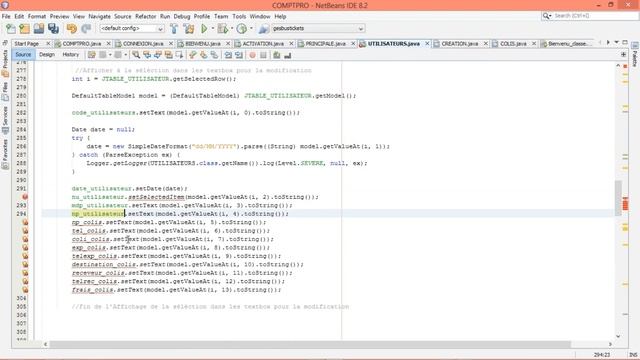This screenshot has height=360, width=640.
Task: Open the Services side panel
Action: (5, 120)
